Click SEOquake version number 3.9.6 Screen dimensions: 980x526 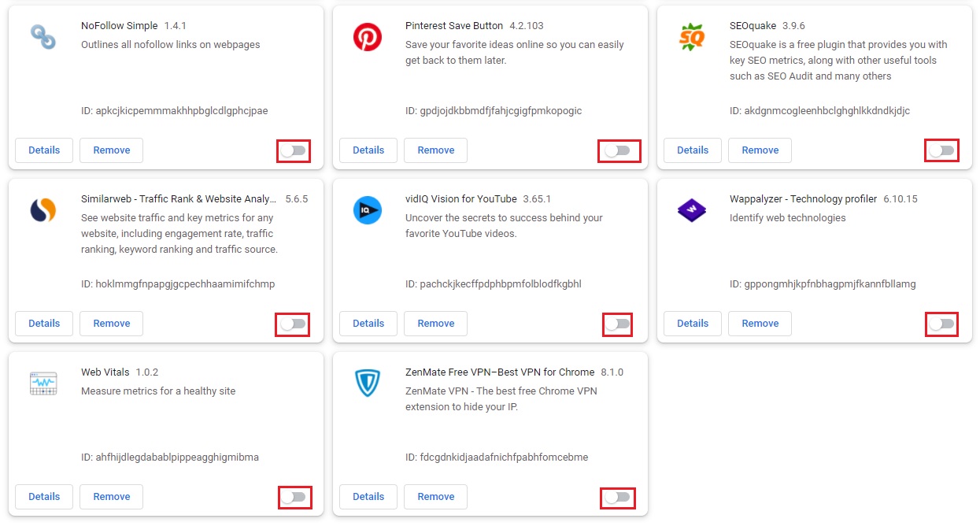click(x=793, y=26)
